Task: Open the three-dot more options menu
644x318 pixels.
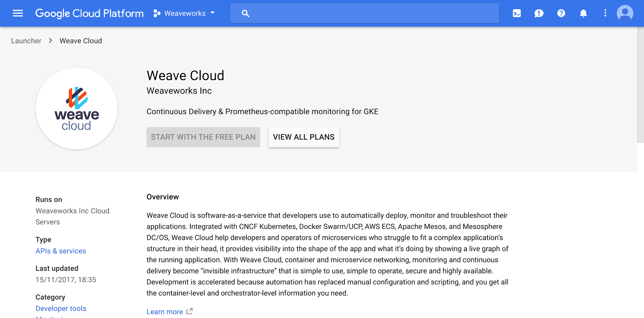Action: point(605,13)
